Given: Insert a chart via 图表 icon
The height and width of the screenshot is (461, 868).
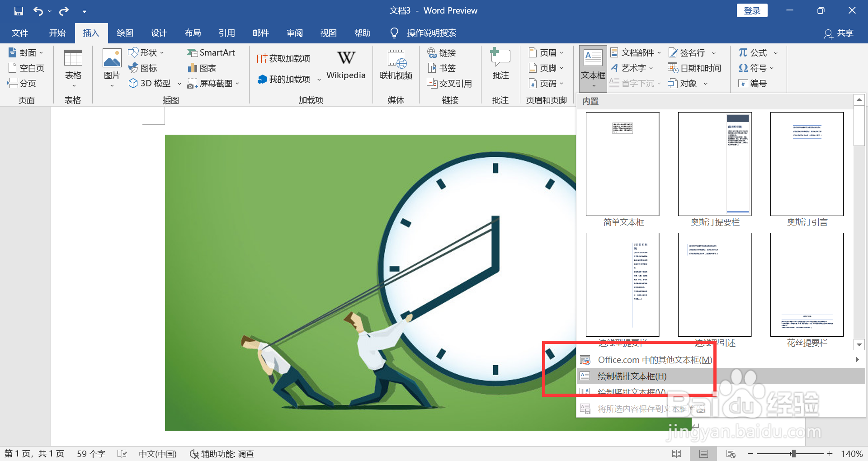Looking at the screenshot, I should [202, 68].
